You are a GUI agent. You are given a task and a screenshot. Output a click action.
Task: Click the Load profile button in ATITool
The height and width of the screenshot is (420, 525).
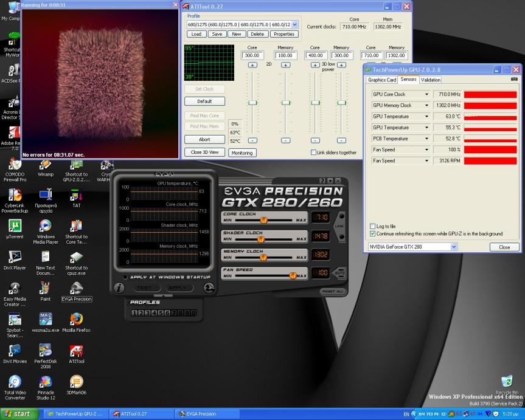tap(196, 34)
